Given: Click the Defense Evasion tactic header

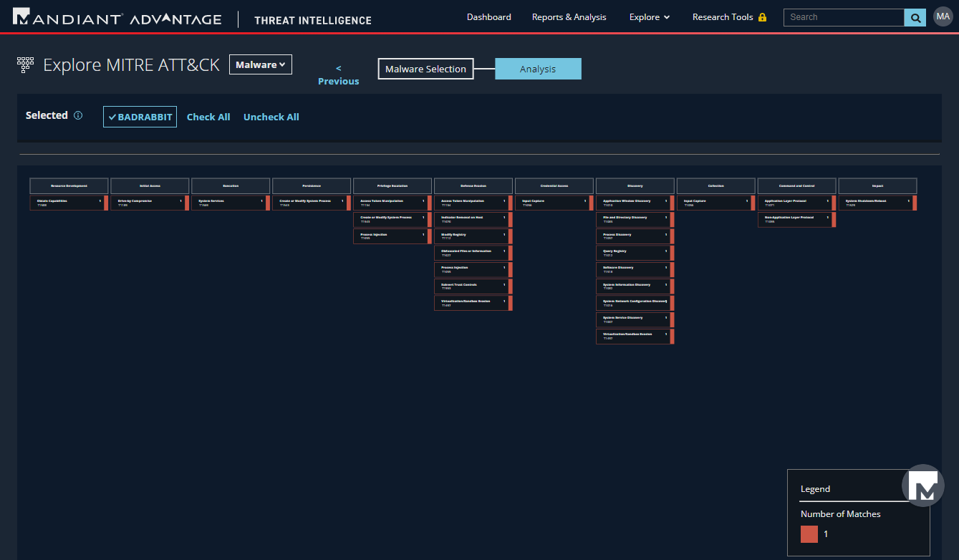Looking at the screenshot, I should coord(473,185).
